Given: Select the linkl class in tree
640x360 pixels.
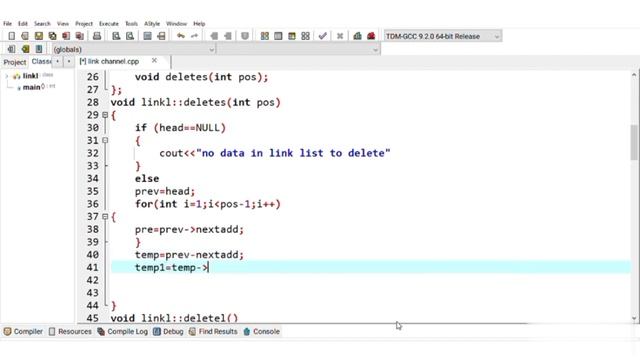Looking at the screenshot, I should 30,76.
